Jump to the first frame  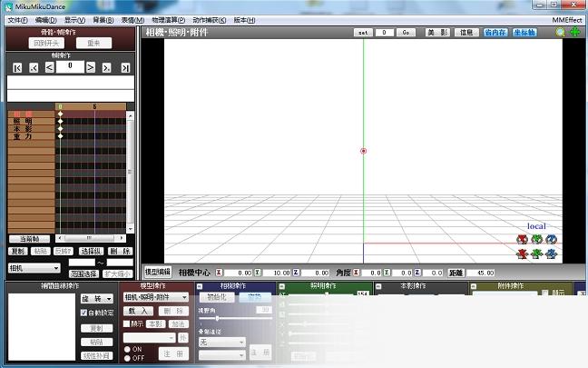(17, 67)
